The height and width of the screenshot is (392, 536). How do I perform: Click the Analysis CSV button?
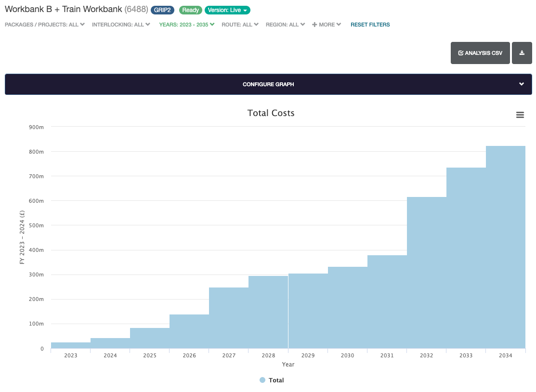[x=480, y=53]
